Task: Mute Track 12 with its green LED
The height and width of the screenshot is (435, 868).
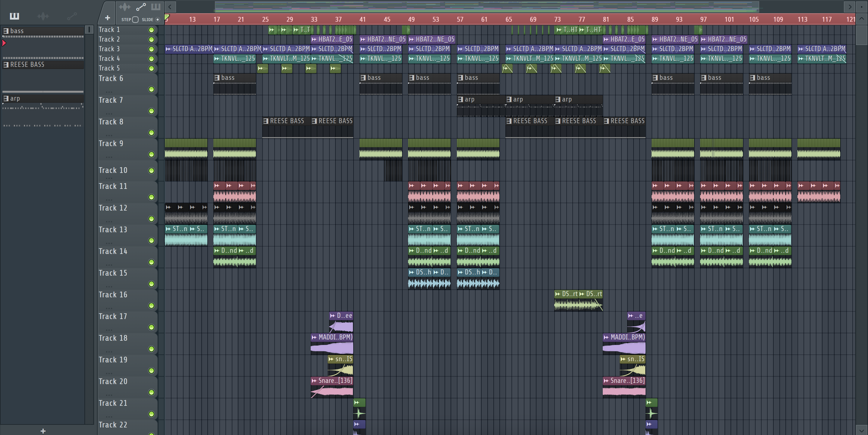Action: pyautogui.click(x=152, y=219)
